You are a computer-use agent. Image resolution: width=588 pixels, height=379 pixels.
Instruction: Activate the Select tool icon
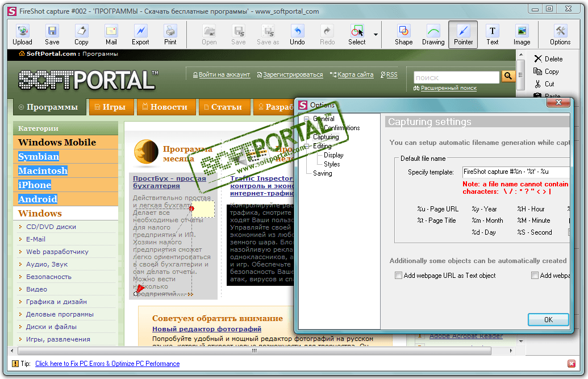pos(357,35)
